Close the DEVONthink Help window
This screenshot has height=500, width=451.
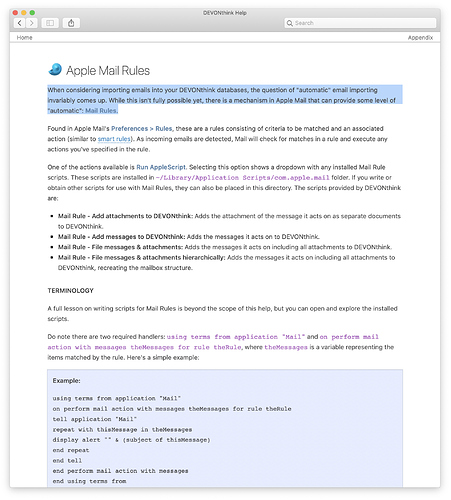[x=15, y=13]
